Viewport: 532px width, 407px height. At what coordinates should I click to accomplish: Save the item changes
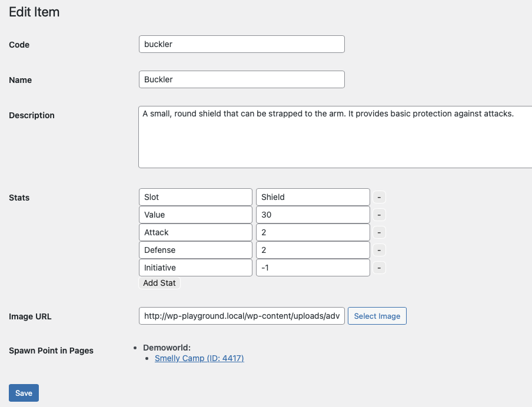coord(24,393)
